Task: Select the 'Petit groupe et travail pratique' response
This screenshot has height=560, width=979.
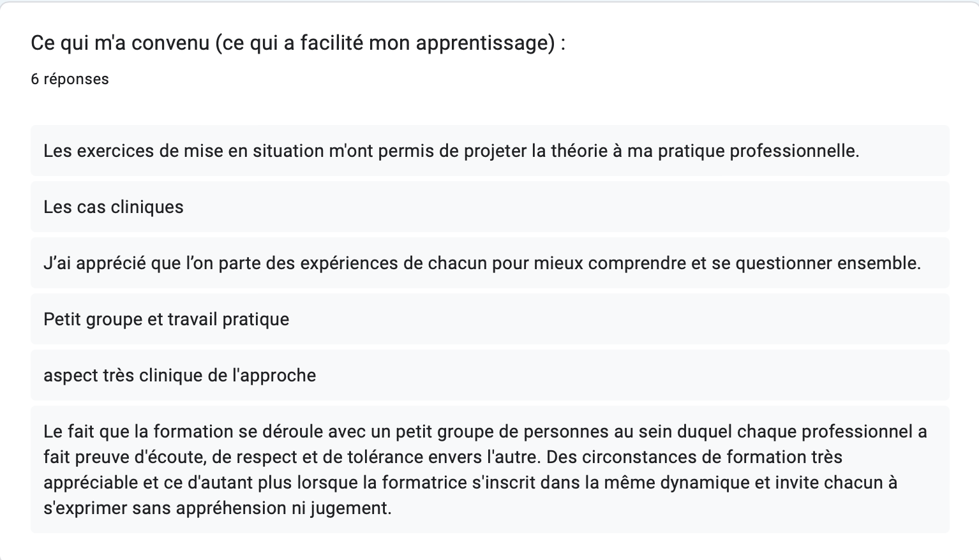Action: click(x=489, y=319)
